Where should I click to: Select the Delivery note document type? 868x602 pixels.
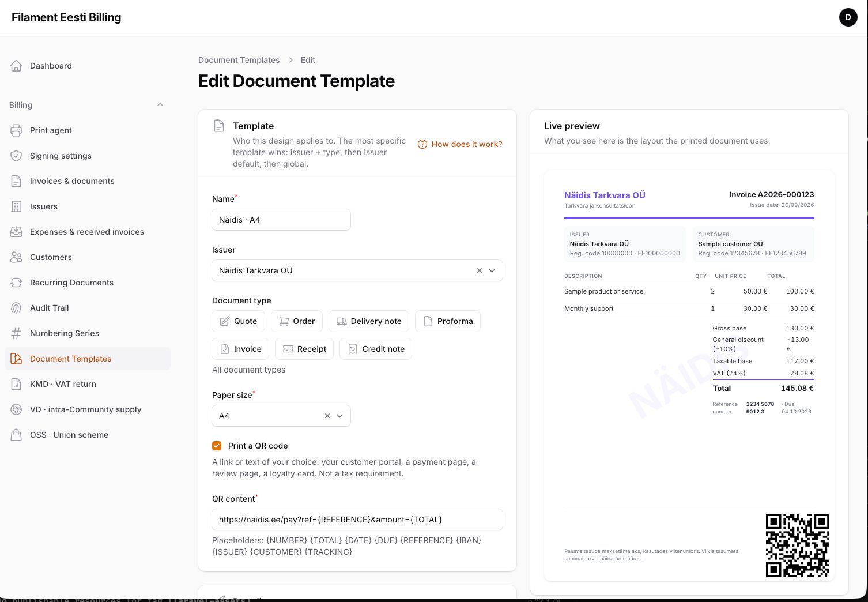(369, 321)
